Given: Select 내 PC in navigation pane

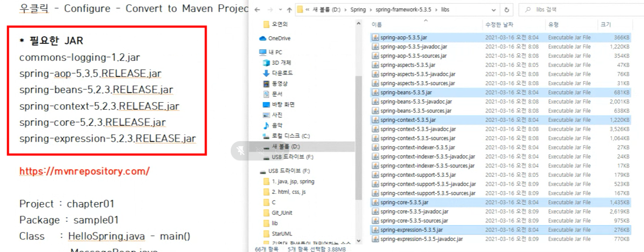Looking at the screenshot, I should (271, 52).
